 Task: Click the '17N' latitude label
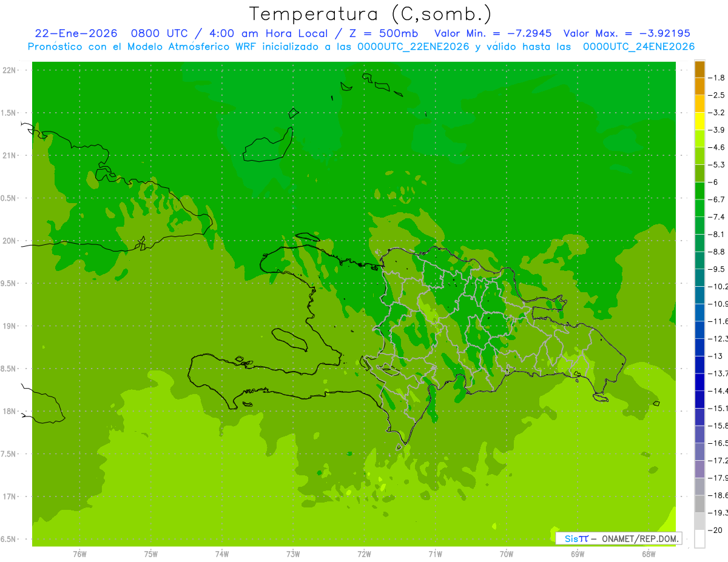coord(9,497)
